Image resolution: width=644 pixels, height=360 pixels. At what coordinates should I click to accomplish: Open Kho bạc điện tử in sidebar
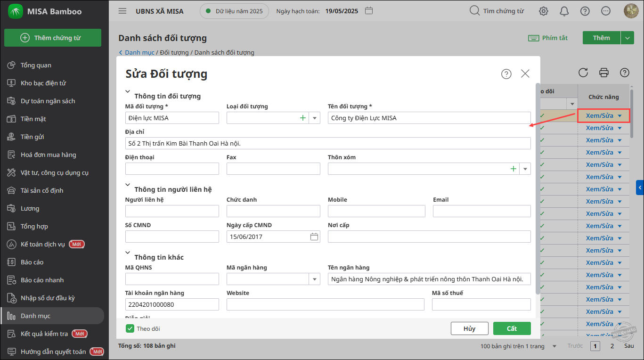tap(43, 83)
